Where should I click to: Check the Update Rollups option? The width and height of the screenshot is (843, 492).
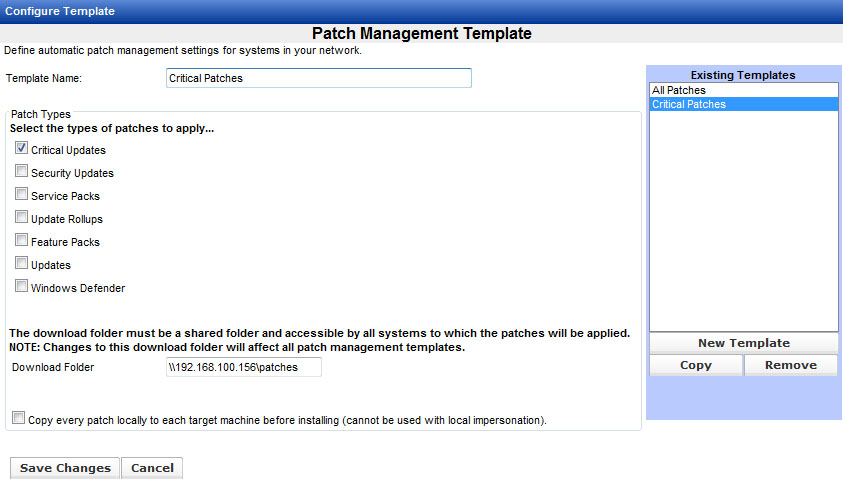(x=21, y=218)
